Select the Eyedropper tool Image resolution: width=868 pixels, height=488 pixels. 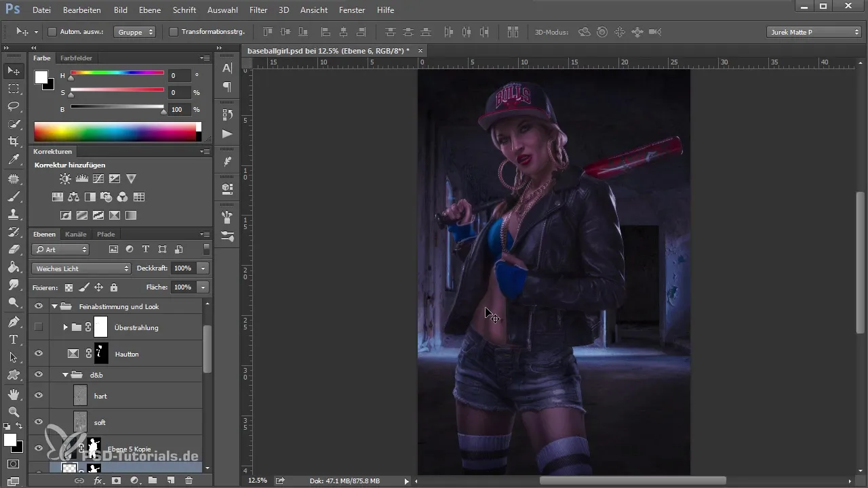click(14, 160)
